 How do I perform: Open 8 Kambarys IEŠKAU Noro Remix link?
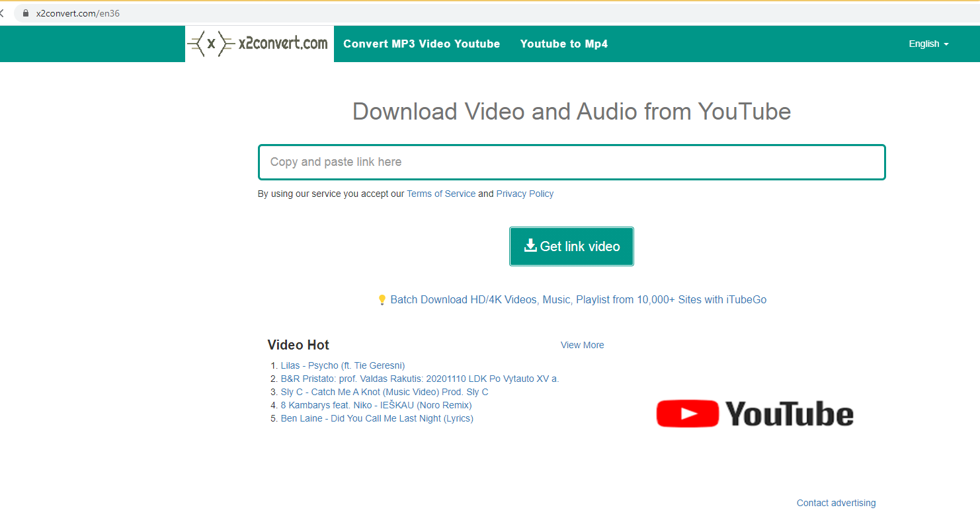tap(376, 405)
